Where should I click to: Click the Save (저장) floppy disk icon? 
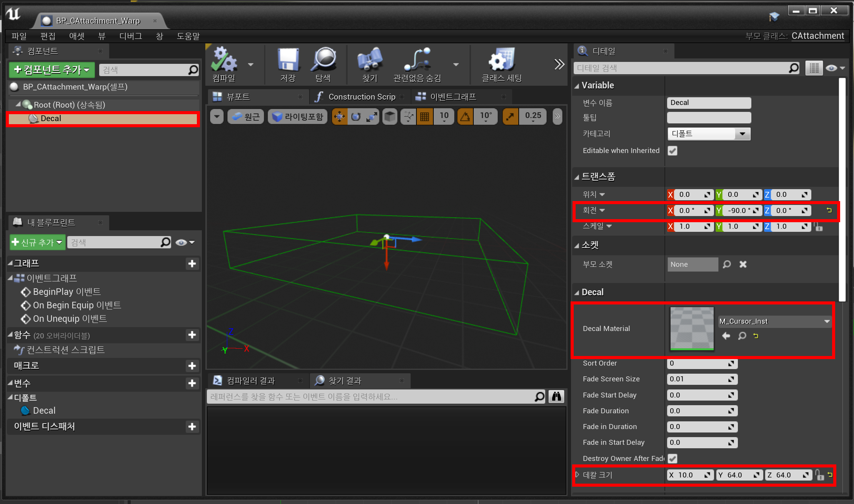point(288,60)
